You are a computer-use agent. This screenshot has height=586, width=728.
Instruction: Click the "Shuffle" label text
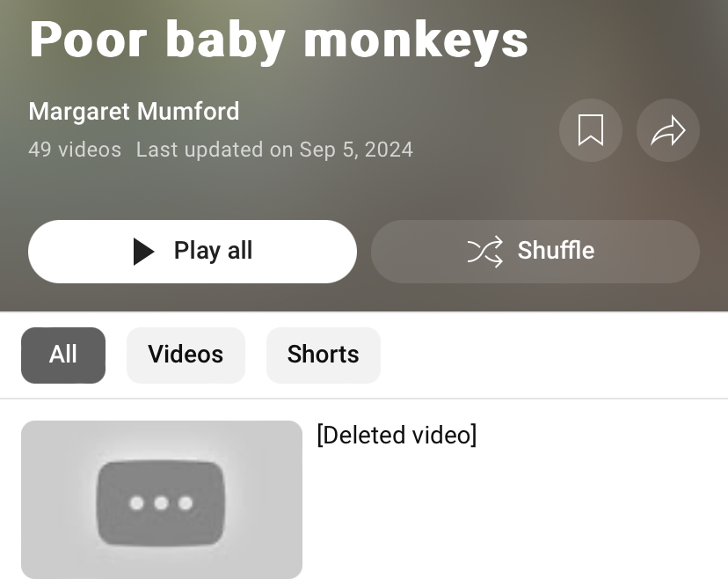click(x=556, y=251)
